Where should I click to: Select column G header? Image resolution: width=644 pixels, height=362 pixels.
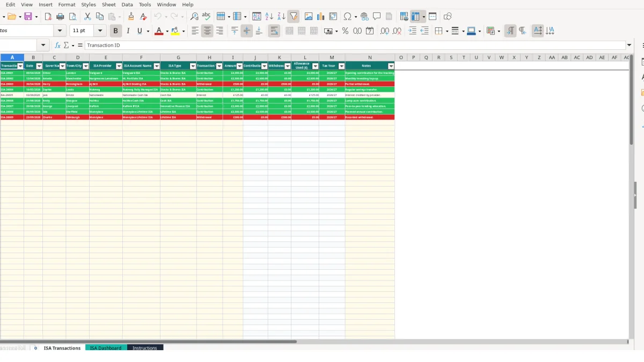coord(178,57)
